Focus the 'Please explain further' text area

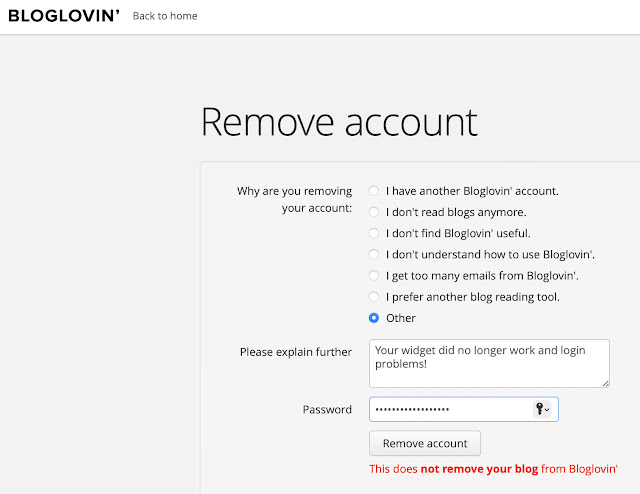click(x=489, y=363)
